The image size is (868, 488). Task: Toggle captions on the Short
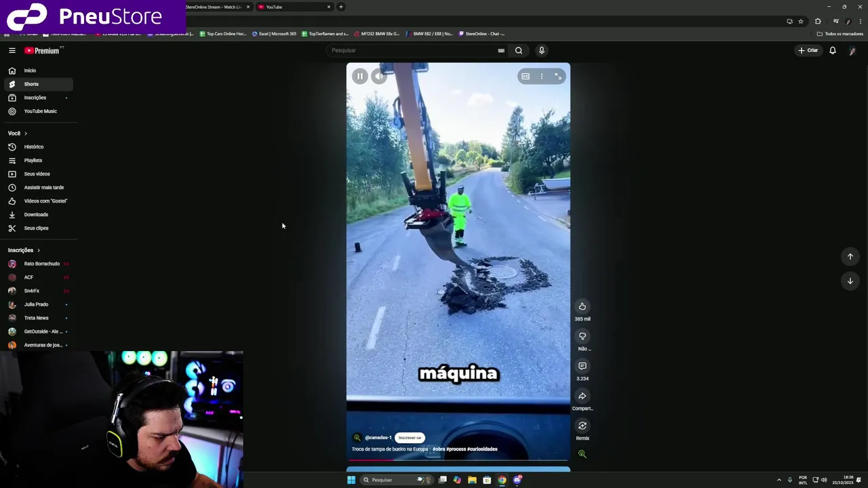tap(526, 77)
